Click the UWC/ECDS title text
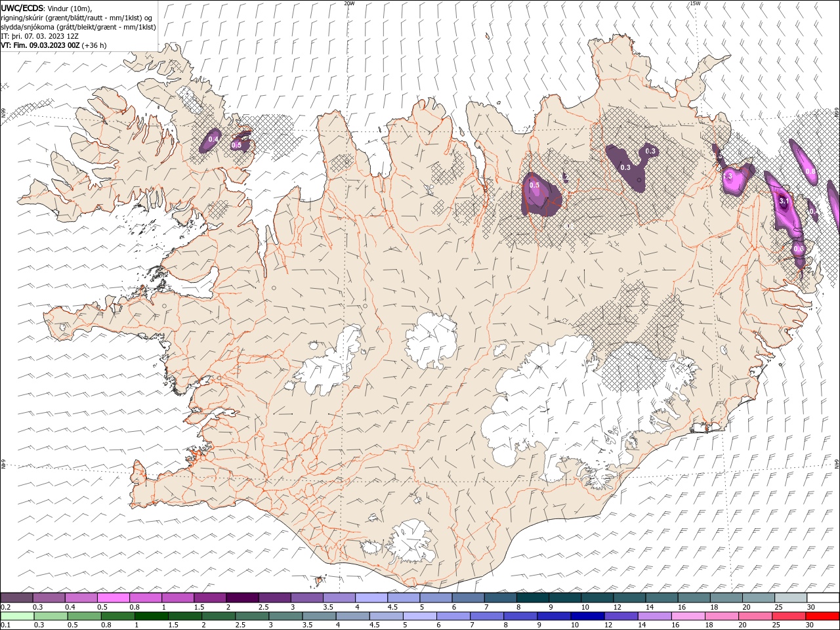Screen dimensions: 840x630 [x=22, y=8]
